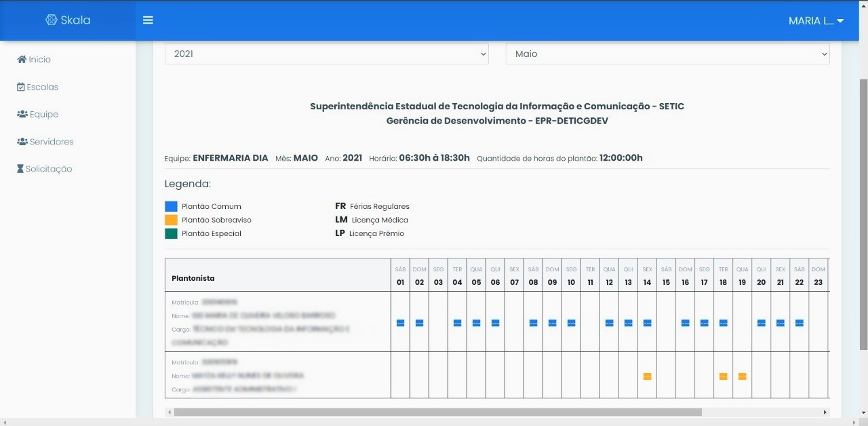Viewport: 868px width, 426px height.
Task: Expand the MARIA L... user menu
Action: [x=816, y=21]
